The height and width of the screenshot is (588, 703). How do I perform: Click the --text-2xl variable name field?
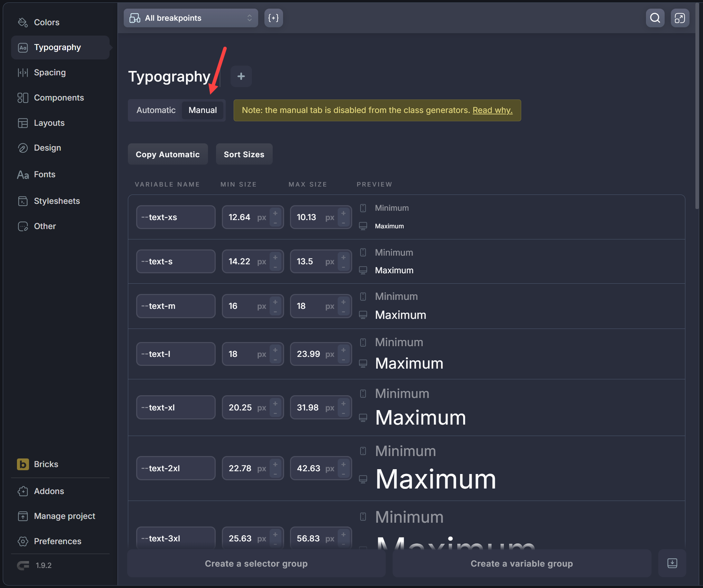click(176, 468)
